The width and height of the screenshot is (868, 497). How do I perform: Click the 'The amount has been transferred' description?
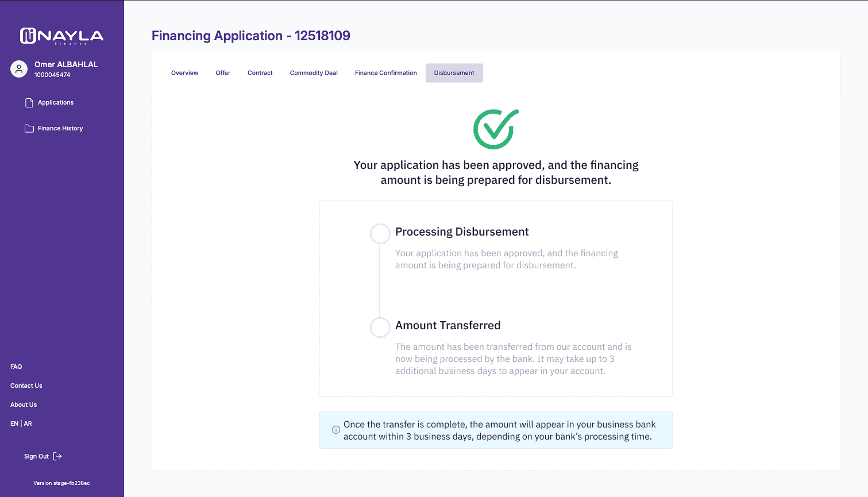[514, 359]
